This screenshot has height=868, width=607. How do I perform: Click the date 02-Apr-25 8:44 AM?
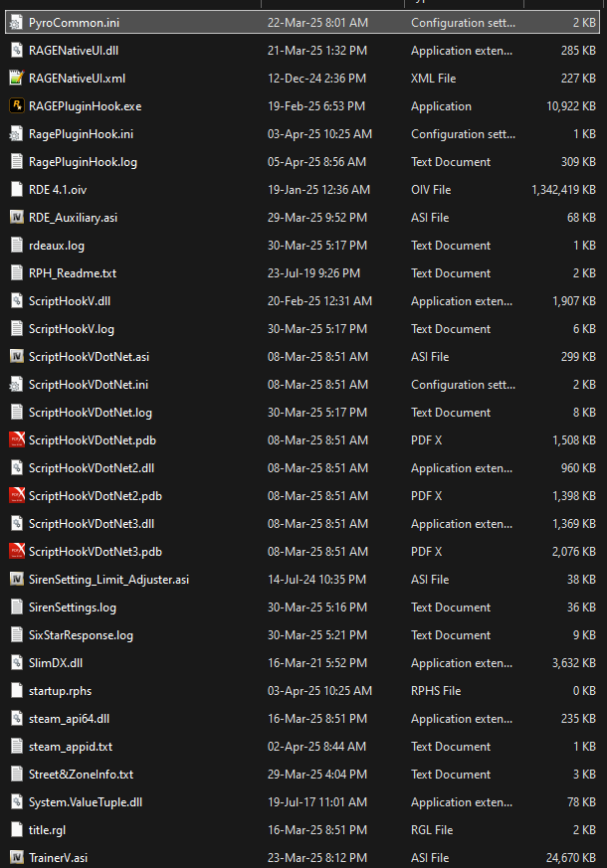coord(316,747)
